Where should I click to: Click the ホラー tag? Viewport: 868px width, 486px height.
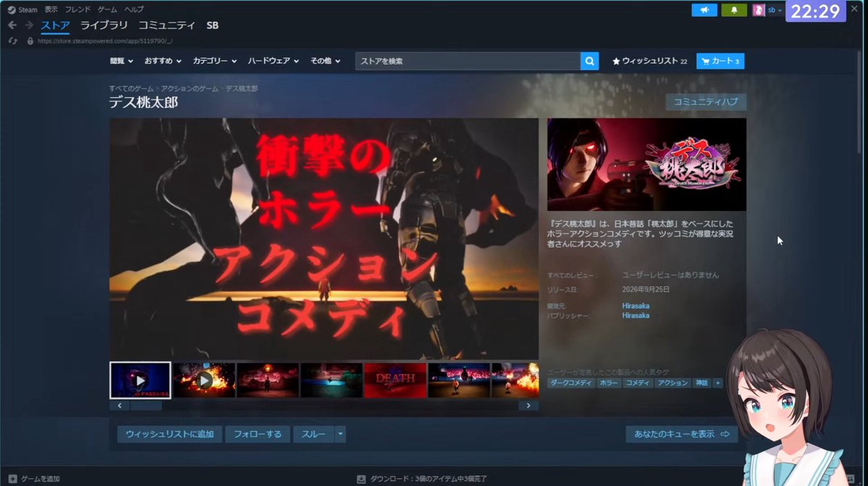pos(608,383)
